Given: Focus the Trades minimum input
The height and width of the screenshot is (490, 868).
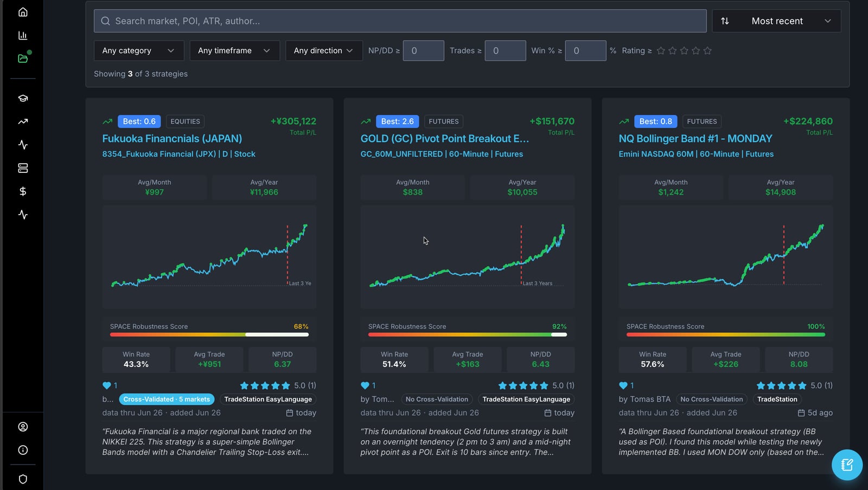Looking at the screenshot, I should point(505,50).
